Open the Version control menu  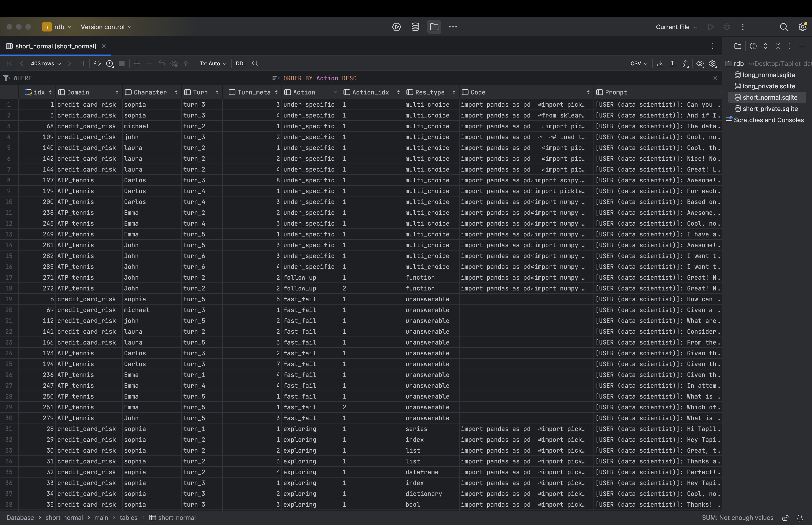106,27
